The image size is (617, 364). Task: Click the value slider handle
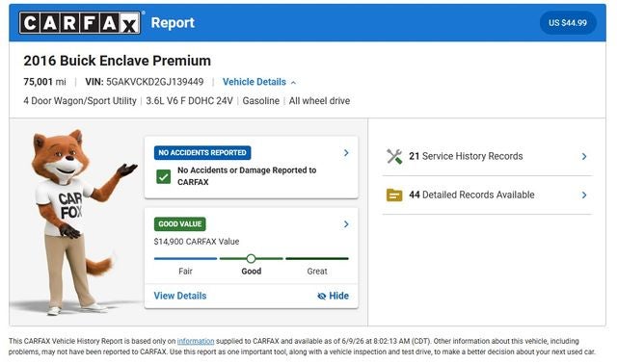coord(251,258)
